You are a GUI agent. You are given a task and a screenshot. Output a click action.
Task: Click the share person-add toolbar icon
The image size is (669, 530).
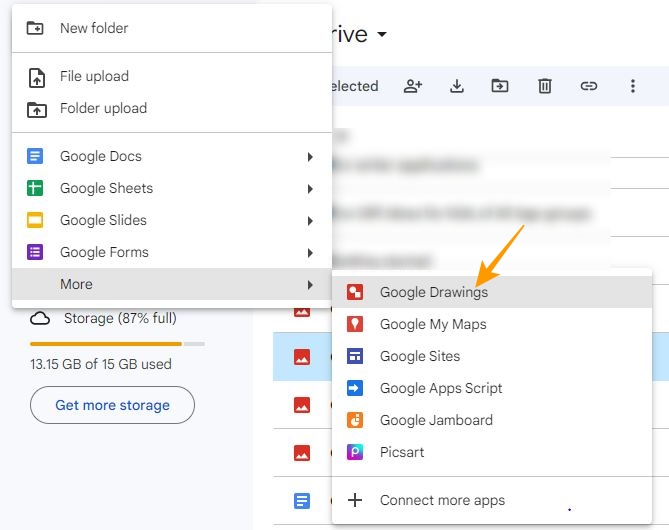pyautogui.click(x=413, y=86)
